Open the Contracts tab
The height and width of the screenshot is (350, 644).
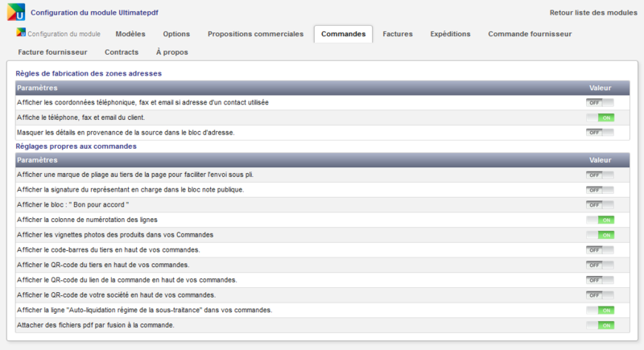coord(121,51)
